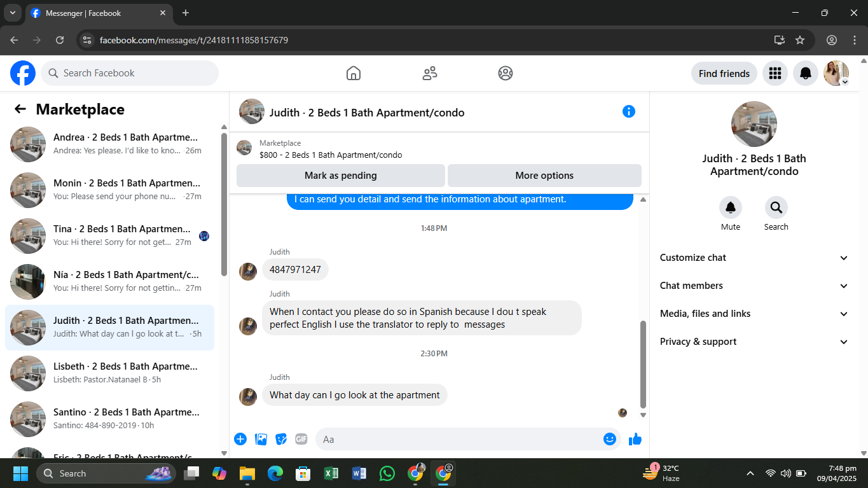This screenshot has width=868, height=488.
Task: Click the Chrome address bar URL
Action: point(194,40)
